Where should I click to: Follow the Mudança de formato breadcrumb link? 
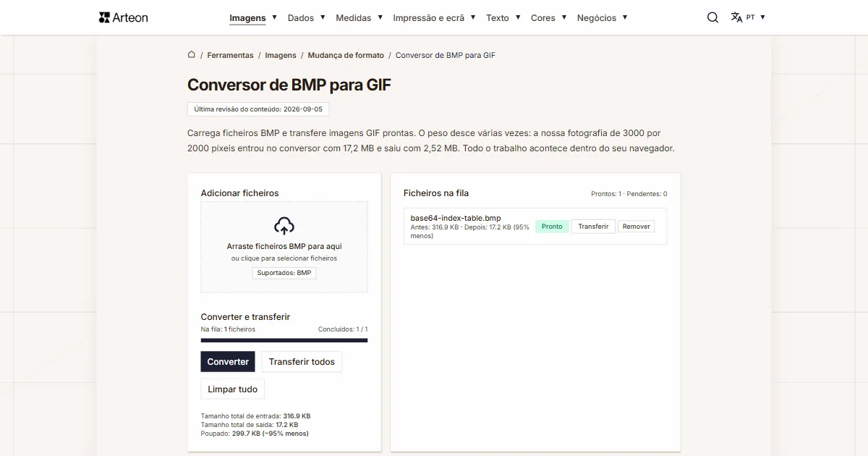click(x=346, y=55)
